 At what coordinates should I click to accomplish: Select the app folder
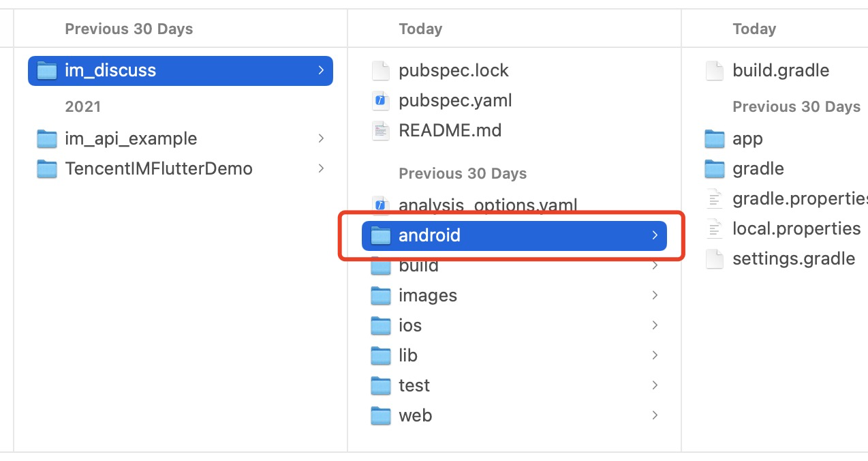pos(747,139)
